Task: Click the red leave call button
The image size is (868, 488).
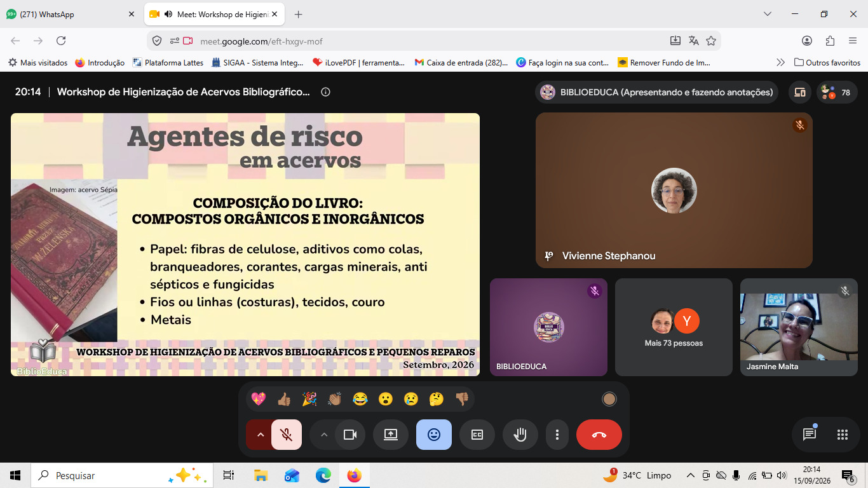Action: pos(599,435)
